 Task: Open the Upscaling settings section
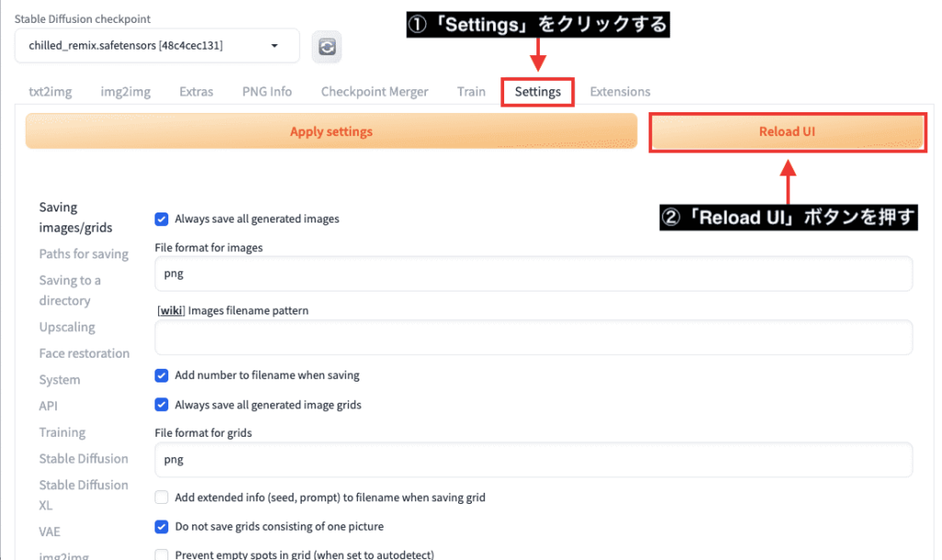pyautogui.click(x=66, y=327)
